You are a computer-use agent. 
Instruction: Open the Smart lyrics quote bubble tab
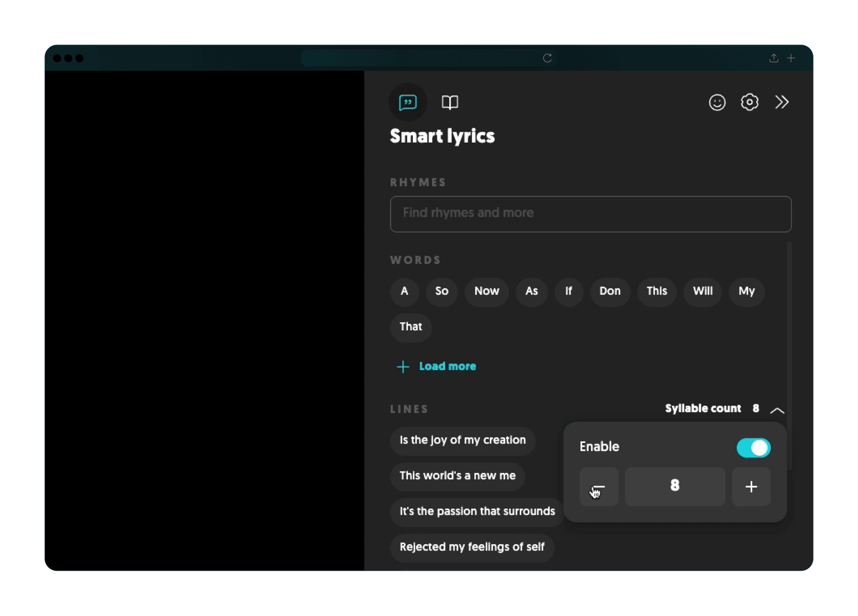[x=408, y=102]
